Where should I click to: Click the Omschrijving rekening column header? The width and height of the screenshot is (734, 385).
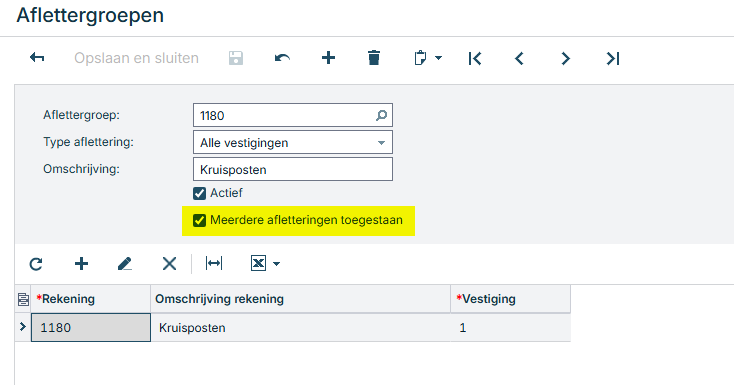pos(301,299)
